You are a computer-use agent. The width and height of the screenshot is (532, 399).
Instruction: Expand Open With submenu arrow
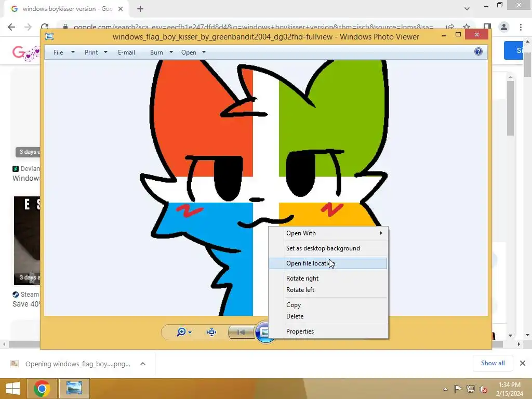tap(381, 233)
